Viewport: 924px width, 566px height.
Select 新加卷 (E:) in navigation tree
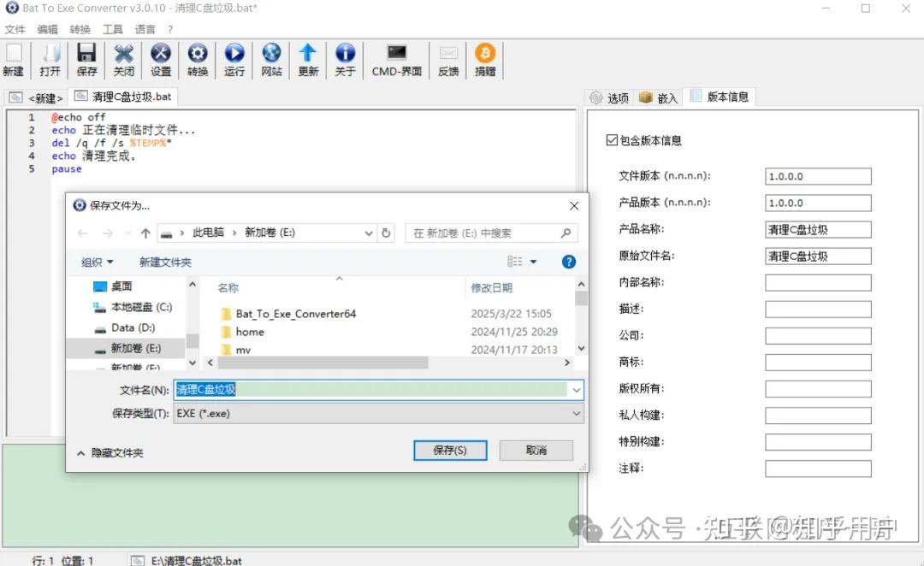(127, 348)
